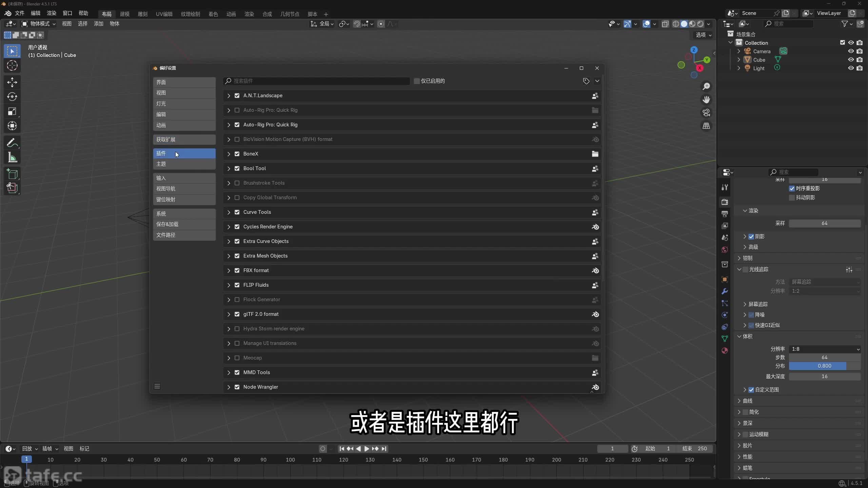Enable the Brushstroke Tools add-on
The image size is (868, 488).
tap(237, 183)
